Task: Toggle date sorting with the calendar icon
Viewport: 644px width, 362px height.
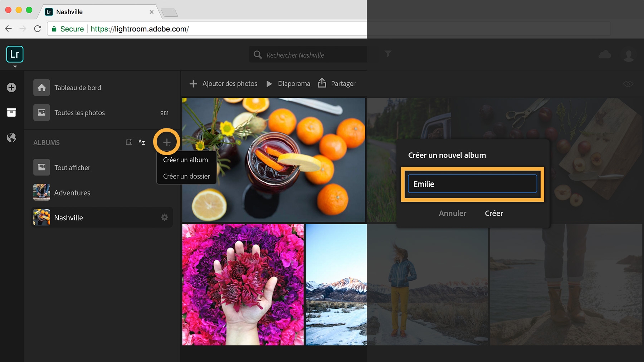Action: point(130,142)
